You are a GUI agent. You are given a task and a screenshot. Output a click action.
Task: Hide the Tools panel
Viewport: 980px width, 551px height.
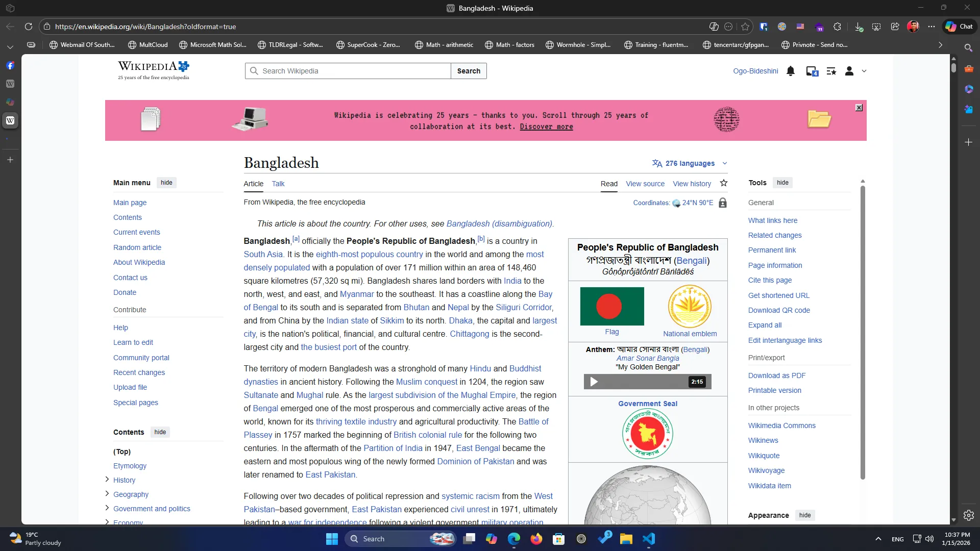pos(783,182)
